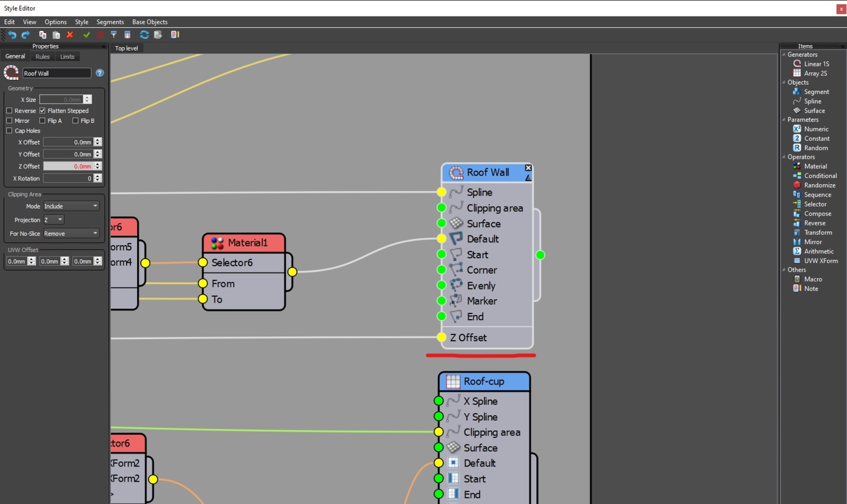Screen dimensions: 847x504
Task: Collapse the Generators group
Action: tap(784, 55)
